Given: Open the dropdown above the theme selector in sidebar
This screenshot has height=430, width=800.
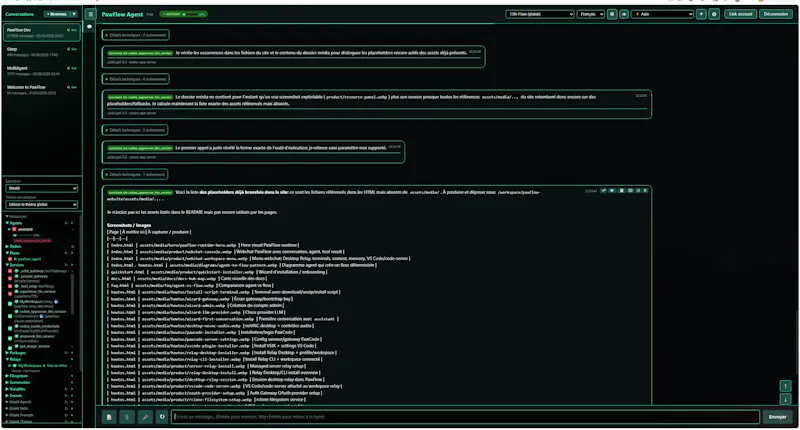Looking at the screenshot, I should coord(41,188).
